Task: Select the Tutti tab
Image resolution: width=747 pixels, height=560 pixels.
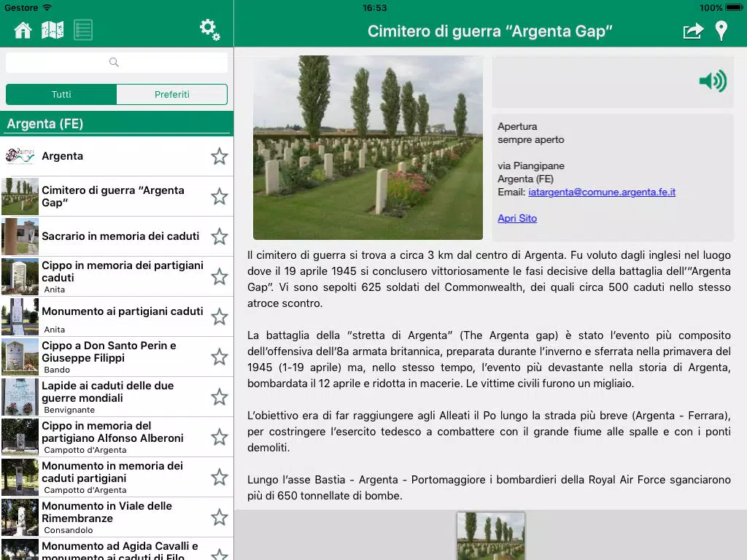Action: [61, 94]
